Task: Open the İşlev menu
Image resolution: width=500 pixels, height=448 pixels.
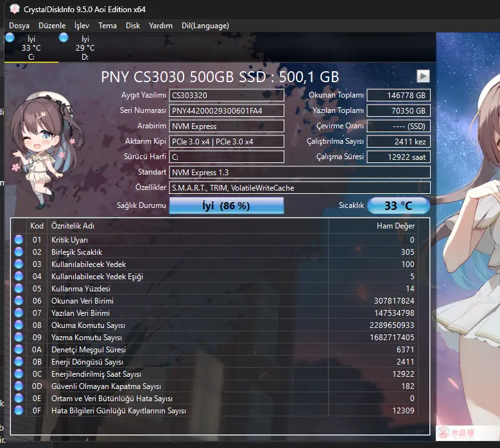Action: [x=82, y=26]
